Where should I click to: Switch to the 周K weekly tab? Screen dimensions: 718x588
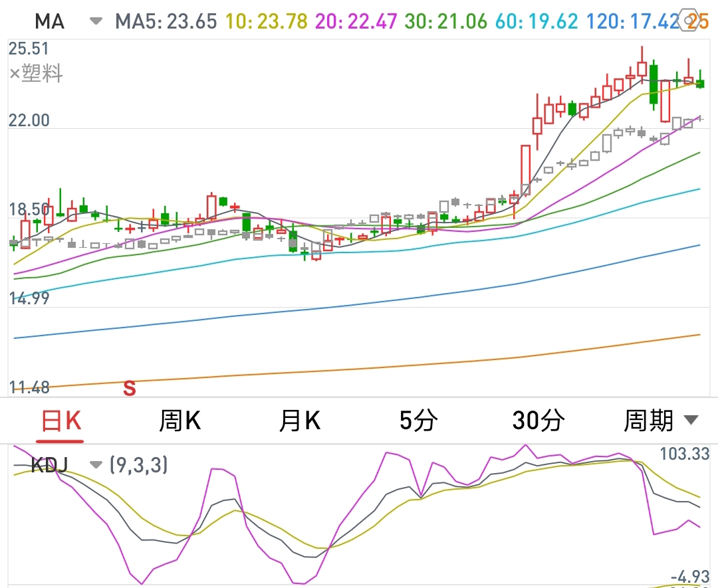180,421
